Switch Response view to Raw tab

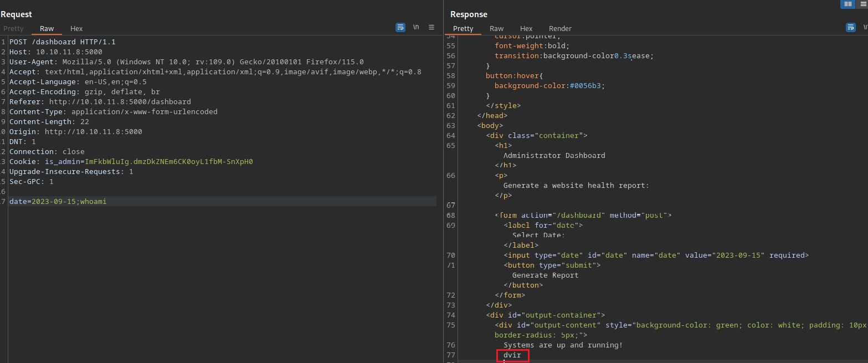point(497,28)
